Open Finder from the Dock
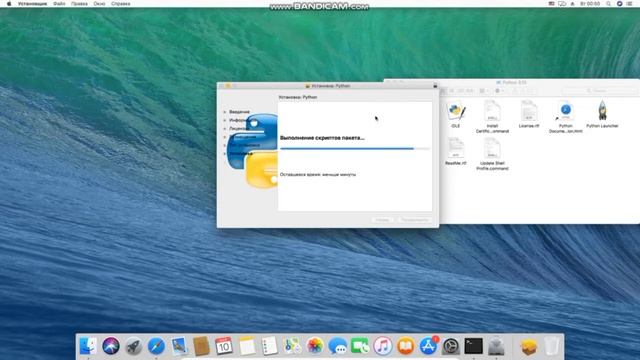The image size is (640, 360). tap(88, 346)
